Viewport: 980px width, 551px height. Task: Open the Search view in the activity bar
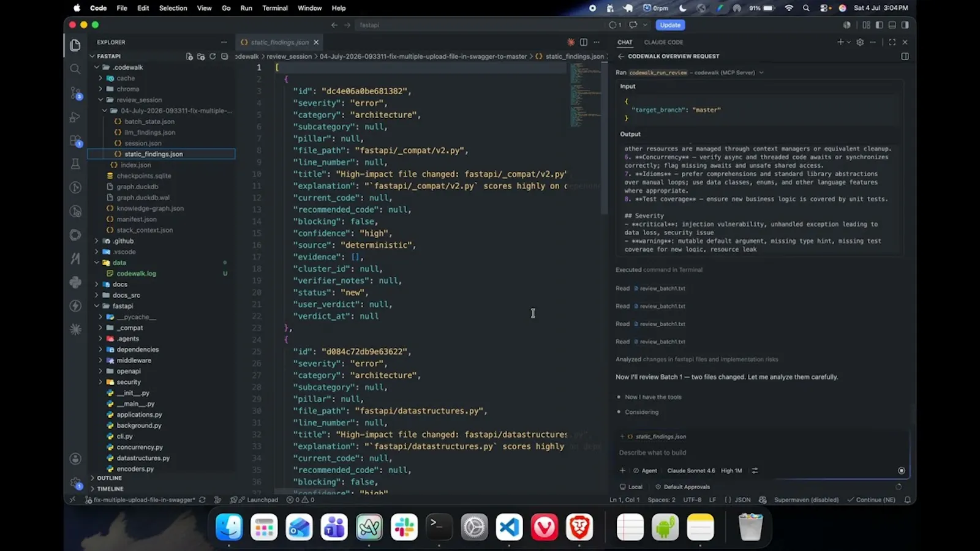click(75, 69)
